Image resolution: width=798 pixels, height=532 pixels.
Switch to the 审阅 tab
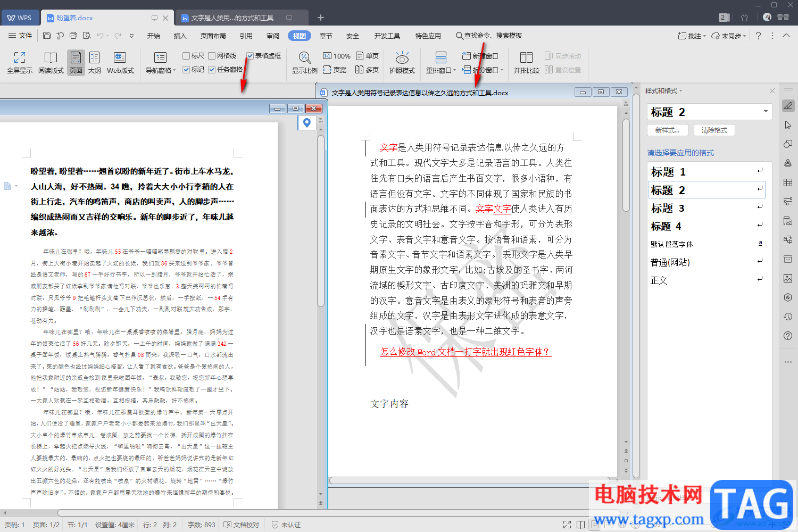pyautogui.click(x=273, y=36)
